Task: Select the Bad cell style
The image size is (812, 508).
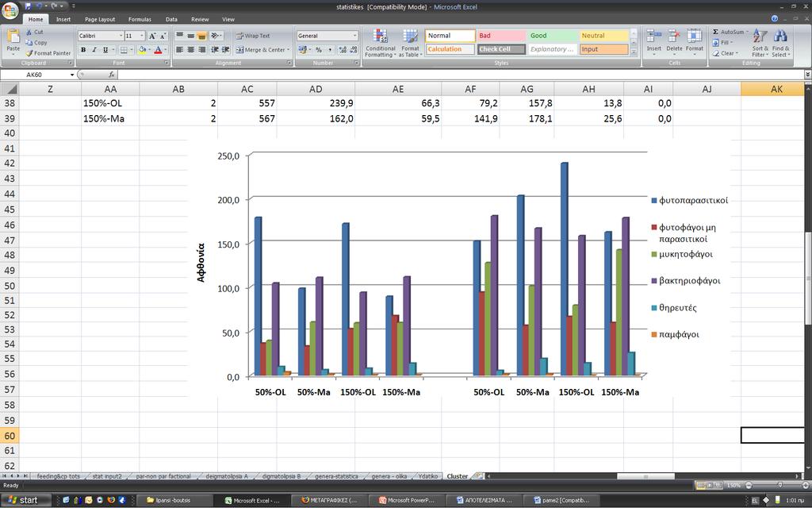Action: point(501,36)
